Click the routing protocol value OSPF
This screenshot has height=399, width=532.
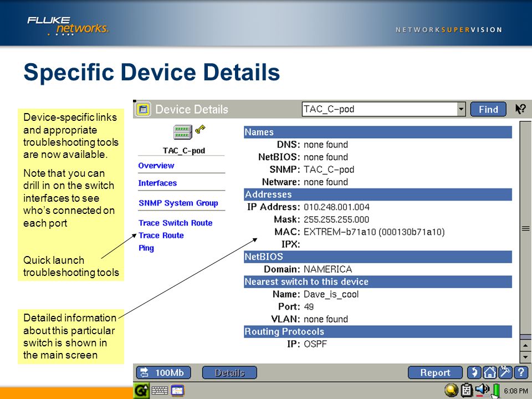tap(315, 344)
